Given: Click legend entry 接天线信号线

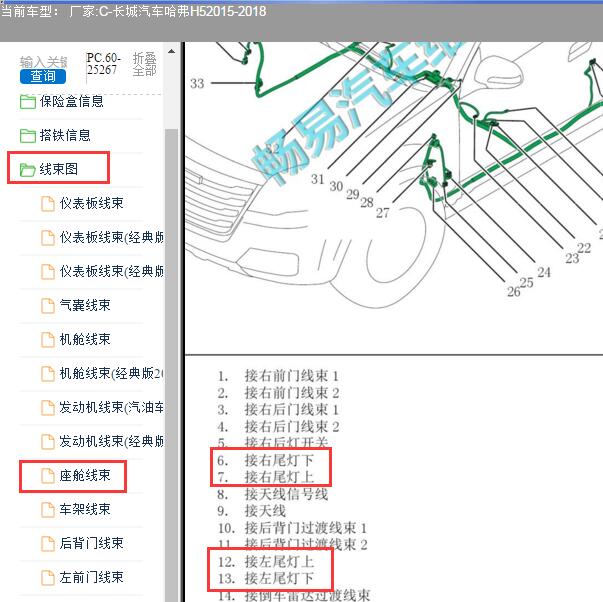Looking at the screenshot, I should pyautogui.click(x=286, y=494).
